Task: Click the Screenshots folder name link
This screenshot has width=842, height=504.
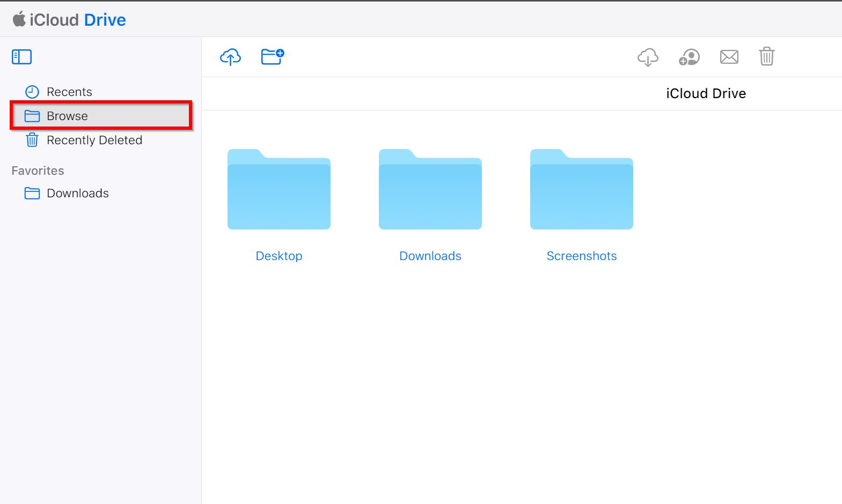Action: point(582,256)
